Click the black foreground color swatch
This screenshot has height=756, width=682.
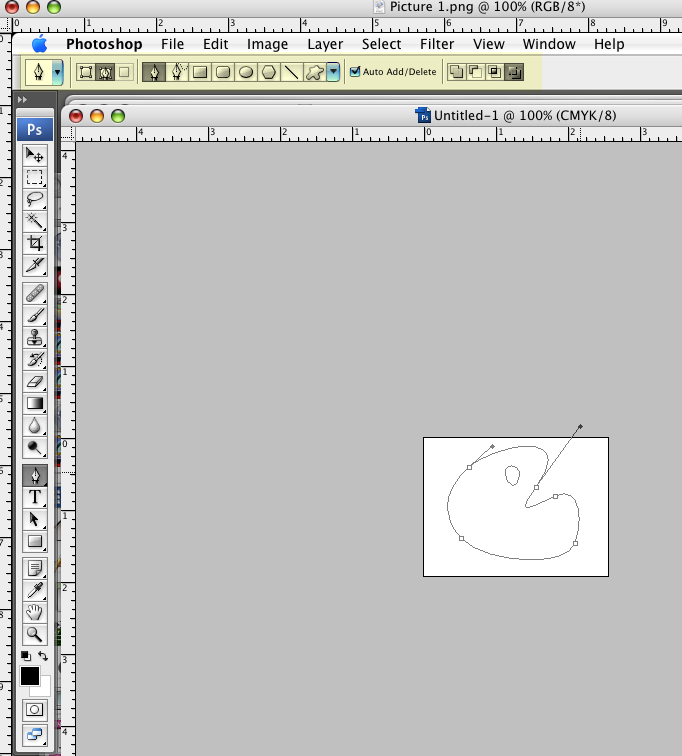[29, 676]
